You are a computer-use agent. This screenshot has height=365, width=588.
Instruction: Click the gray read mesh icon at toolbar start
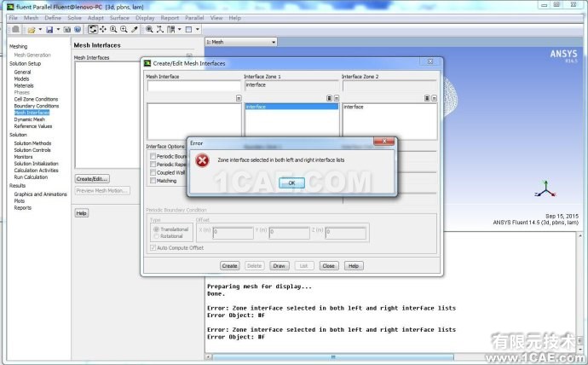click(x=15, y=29)
